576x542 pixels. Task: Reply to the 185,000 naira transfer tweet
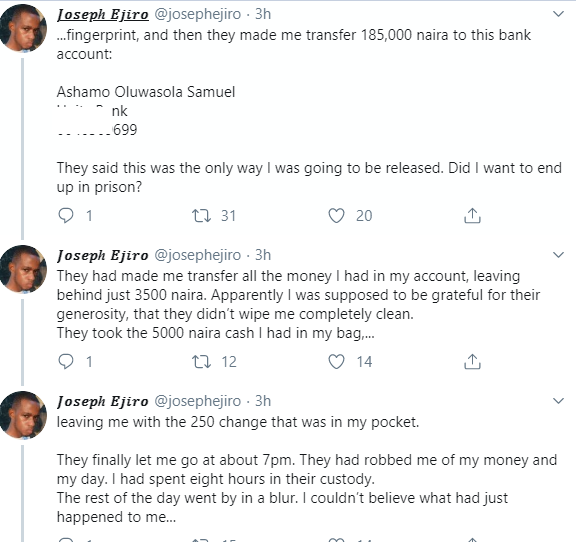66,216
